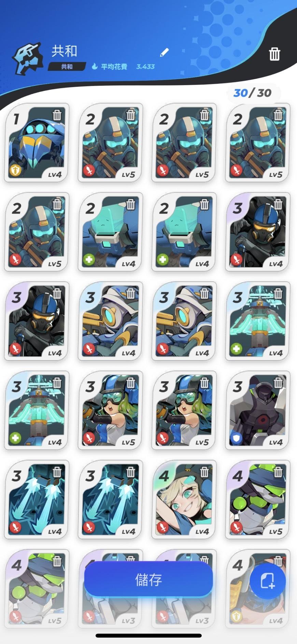
Task: Tap the pencil icon to rename deck 共和
Action: coord(164,52)
